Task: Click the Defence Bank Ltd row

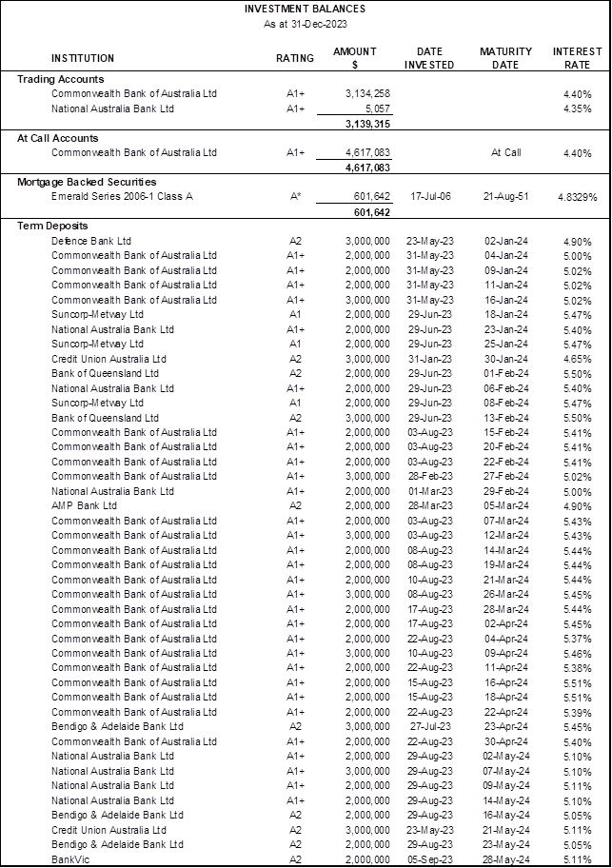Action: (x=306, y=242)
